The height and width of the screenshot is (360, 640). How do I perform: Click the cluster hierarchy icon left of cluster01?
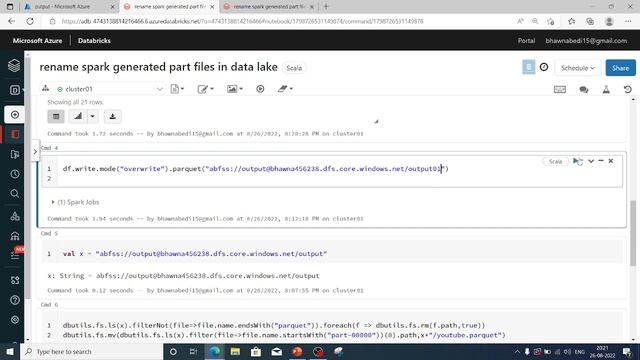[x=46, y=88]
